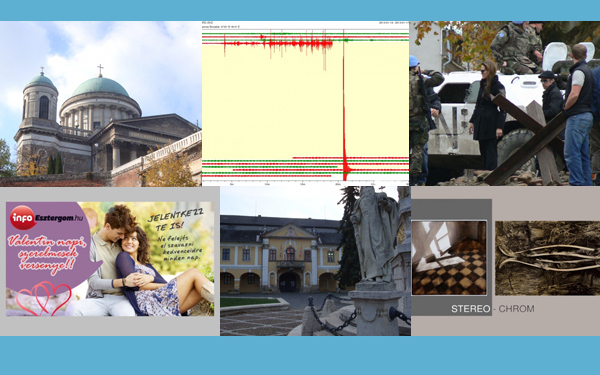Click the arched gate of yellow palace
600x375 pixels.
coord(289,282)
